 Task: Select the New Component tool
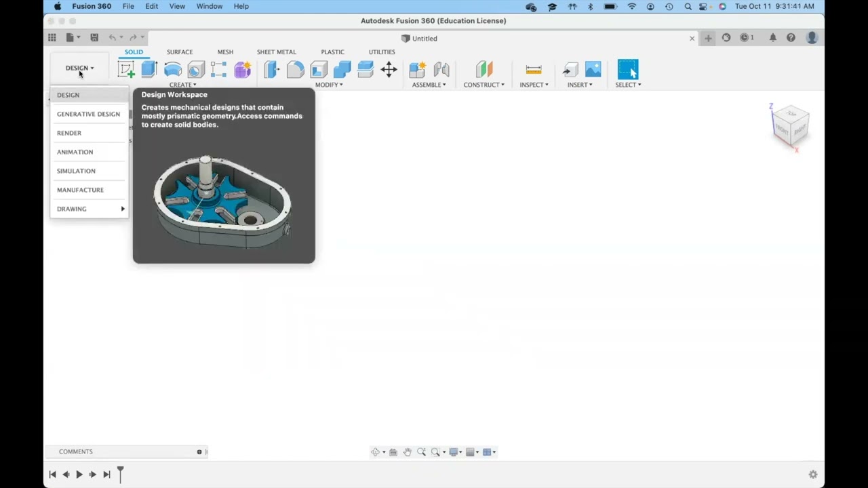point(418,69)
